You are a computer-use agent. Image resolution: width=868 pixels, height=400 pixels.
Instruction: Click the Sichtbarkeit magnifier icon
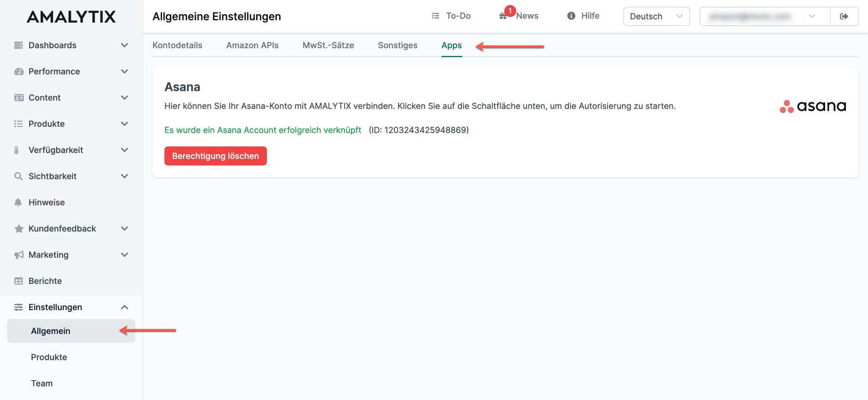click(18, 176)
